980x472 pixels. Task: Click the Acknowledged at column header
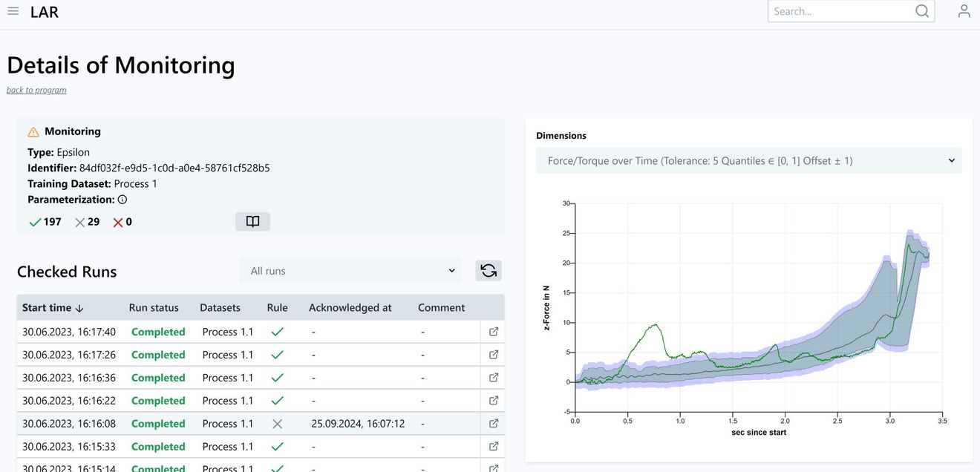point(350,308)
